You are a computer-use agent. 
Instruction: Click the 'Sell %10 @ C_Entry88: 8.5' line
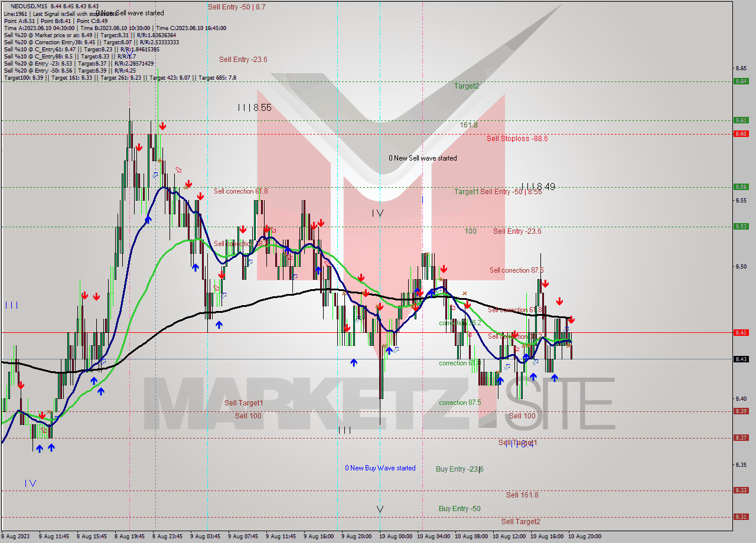(x=70, y=56)
